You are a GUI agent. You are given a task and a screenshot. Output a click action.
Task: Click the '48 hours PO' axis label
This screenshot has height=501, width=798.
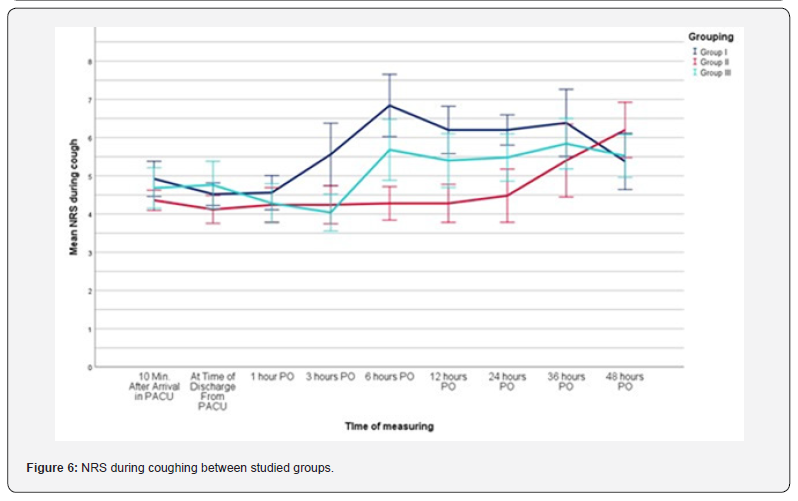tap(625, 381)
